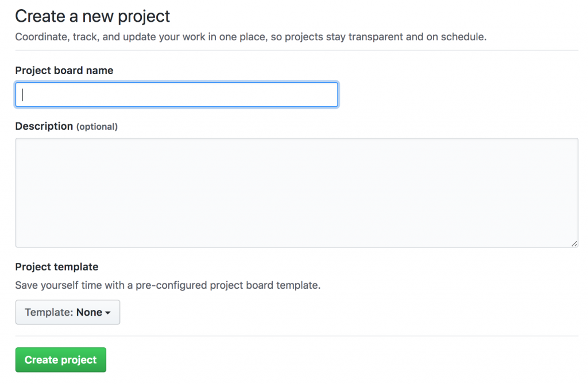
Task: Click the "Template:" text inside dropdown button
Action: 49,312
